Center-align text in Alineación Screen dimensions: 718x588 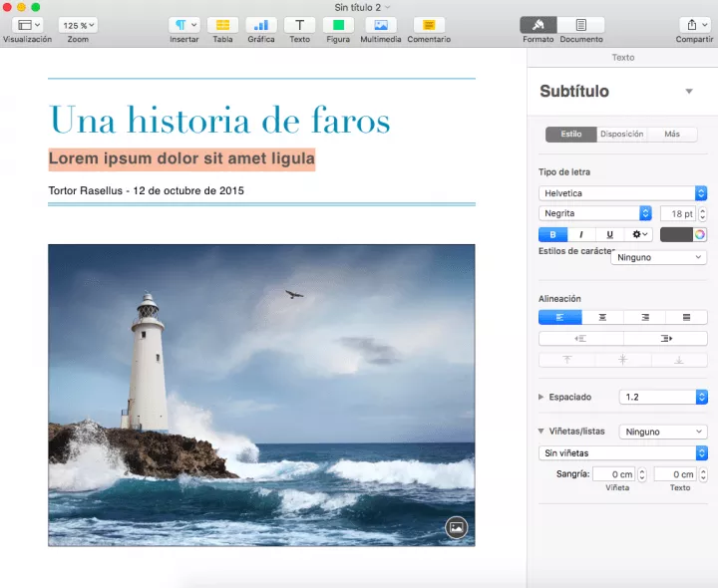pos(602,317)
